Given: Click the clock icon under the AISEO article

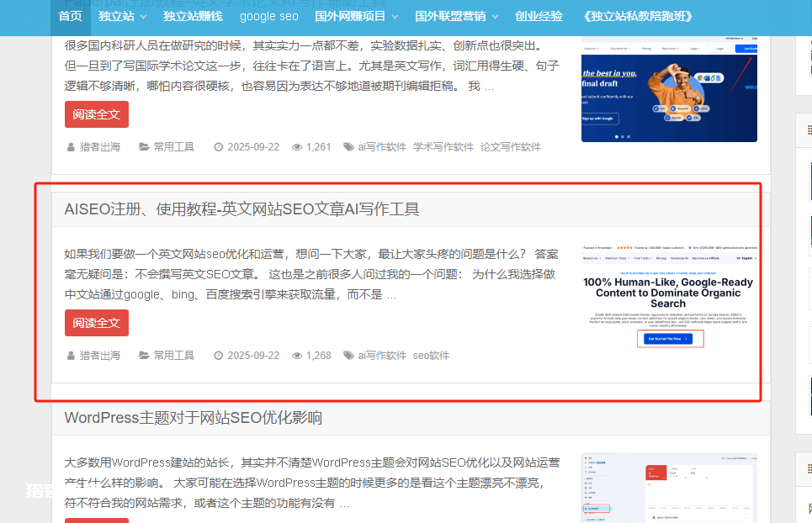Looking at the screenshot, I should click(x=216, y=354).
